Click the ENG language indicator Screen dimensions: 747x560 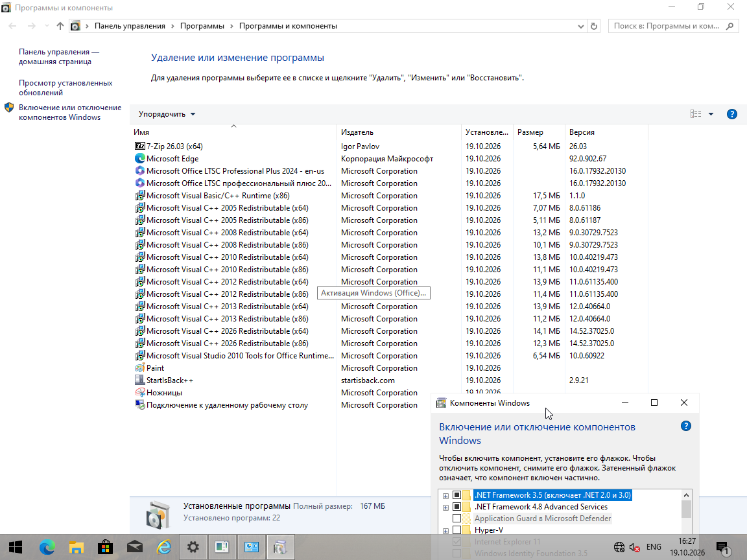pyautogui.click(x=654, y=547)
